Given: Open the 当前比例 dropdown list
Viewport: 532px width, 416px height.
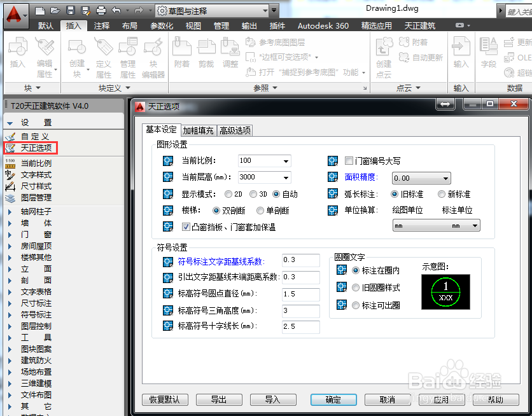Looking at the screenshot, I should point(286,161).
